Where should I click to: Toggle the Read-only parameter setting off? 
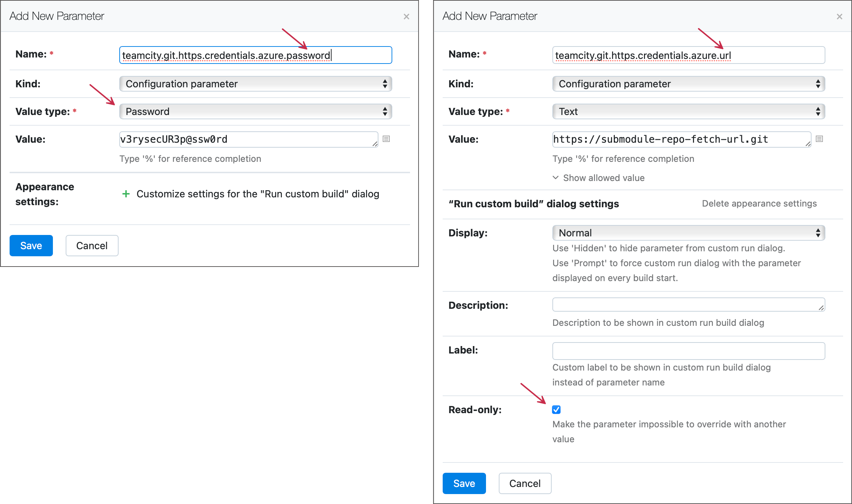(x=555, y=410)
